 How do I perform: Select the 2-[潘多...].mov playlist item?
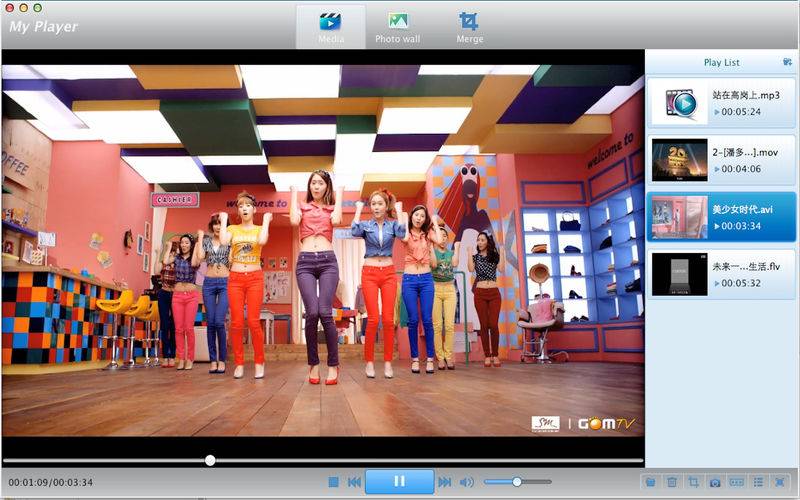pyautogui.click(x=721, y=160)
